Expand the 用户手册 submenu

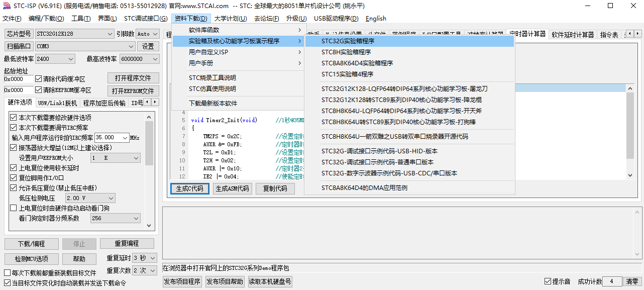pos(238,63)
